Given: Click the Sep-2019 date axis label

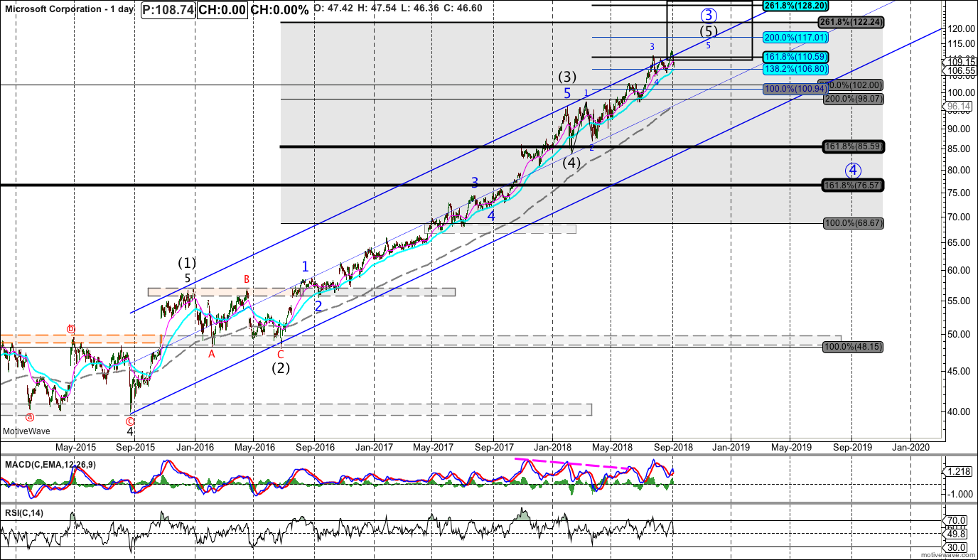Looking at the screenshot, I should point(851,447).
